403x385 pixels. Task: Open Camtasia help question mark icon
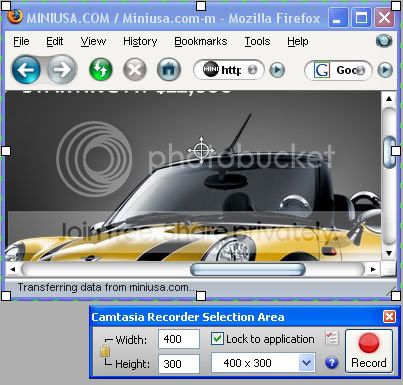(331, 362)
